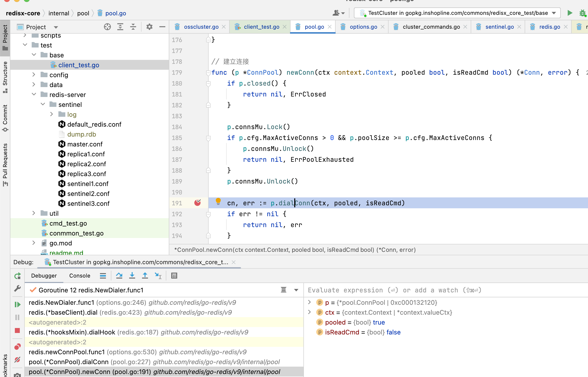
Task: Select the Debugger tab
Action: [x=44, y=276]
